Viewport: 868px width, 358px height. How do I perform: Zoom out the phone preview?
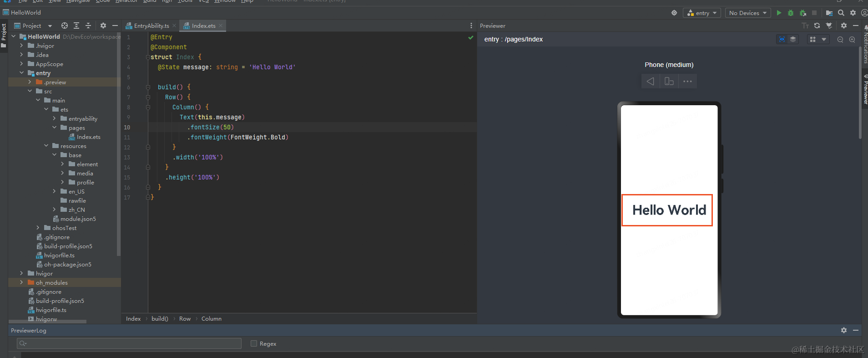(x=840, y=40)
